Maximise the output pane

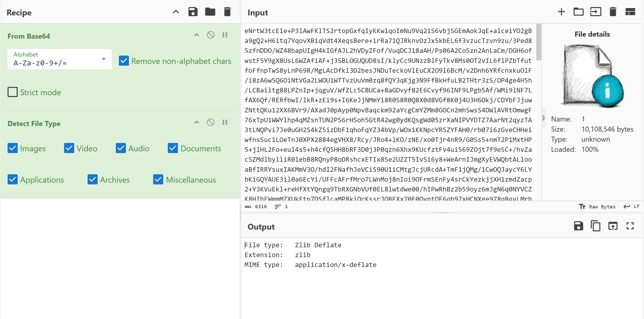(630, 226)
